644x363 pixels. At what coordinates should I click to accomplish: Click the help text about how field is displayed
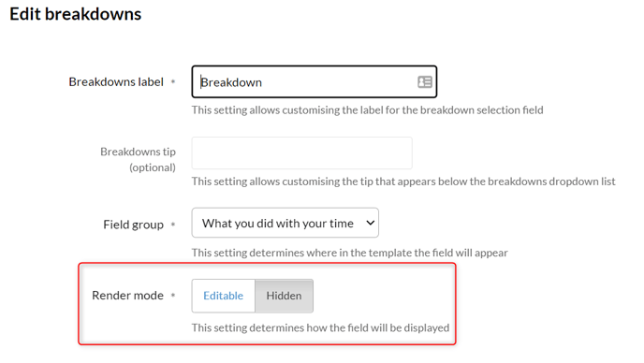click(320, 327)
